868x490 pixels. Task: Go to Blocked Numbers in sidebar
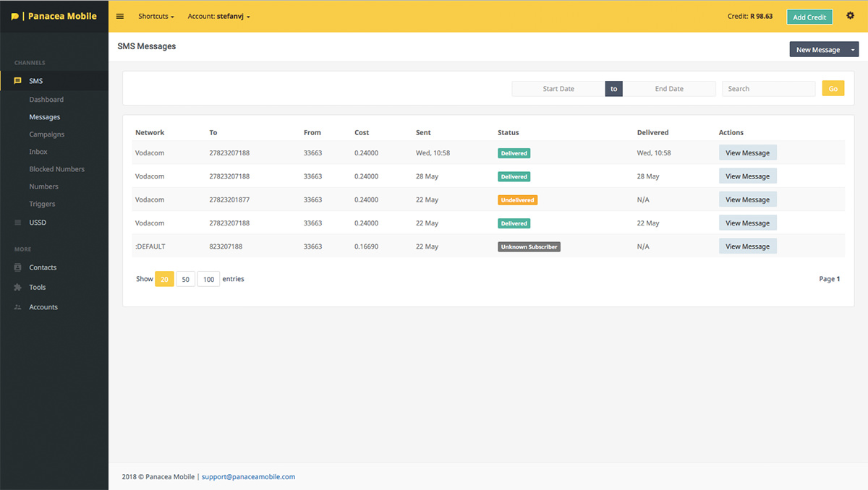[56, 169]
